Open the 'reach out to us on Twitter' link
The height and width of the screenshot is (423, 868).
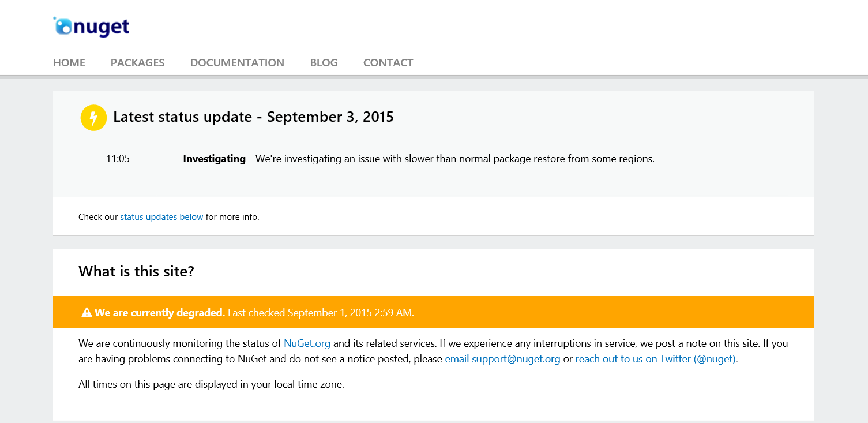(x=655, y=359)
